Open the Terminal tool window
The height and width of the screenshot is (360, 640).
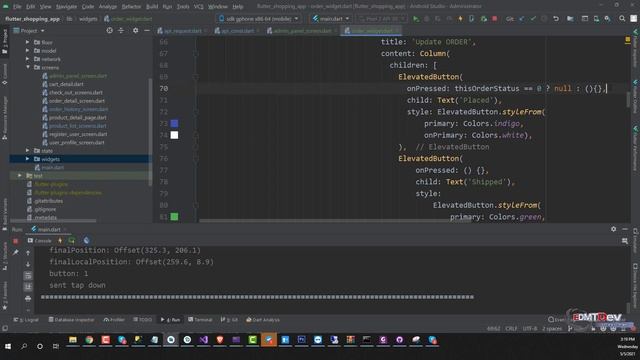(200, 320)
